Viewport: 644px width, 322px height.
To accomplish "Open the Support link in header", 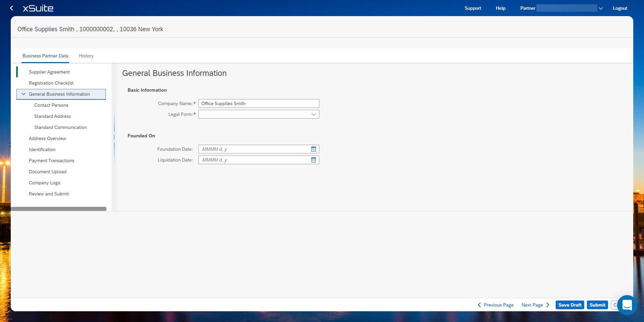I will click(x=472, y=8).
